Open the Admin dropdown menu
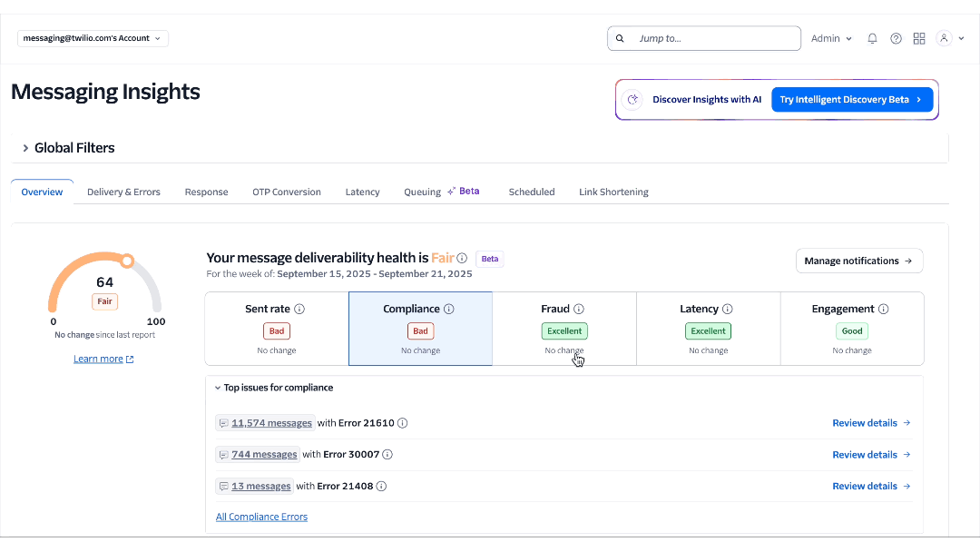This screenshot has height=552, width=980. [831, 38]
